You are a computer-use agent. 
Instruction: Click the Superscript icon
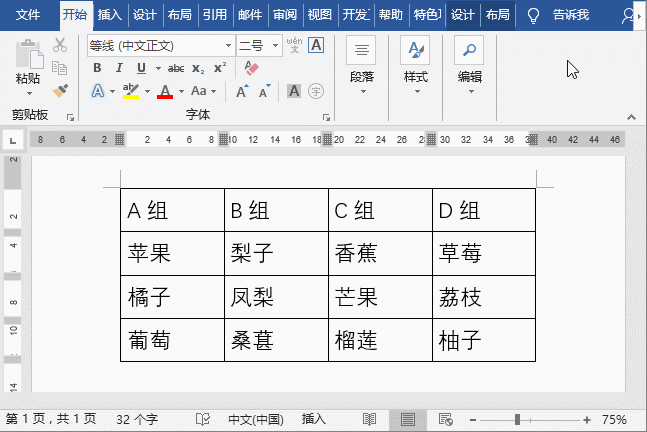click(x=220, y=68)
